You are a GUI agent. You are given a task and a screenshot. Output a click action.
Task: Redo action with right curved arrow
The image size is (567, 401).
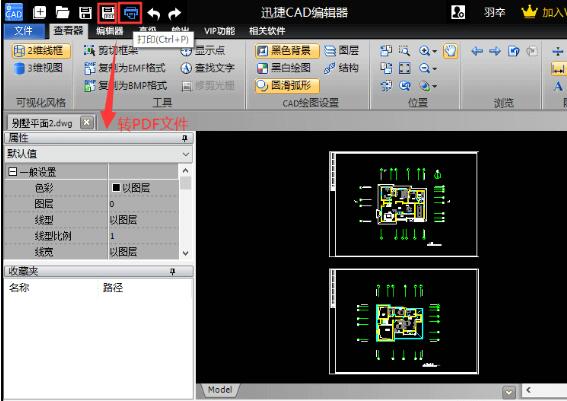point(175,14)
